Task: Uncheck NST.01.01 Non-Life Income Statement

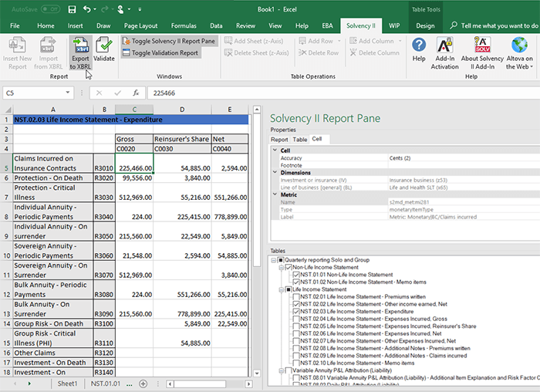Action: tap(296, 275)
